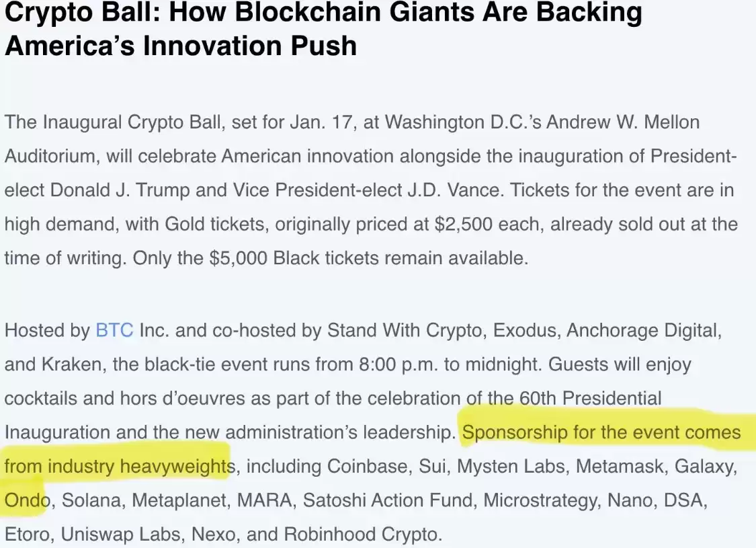Click 'Mysten Labs' sponsor name
The image size is (756, 548).
[x=511, y=467]
